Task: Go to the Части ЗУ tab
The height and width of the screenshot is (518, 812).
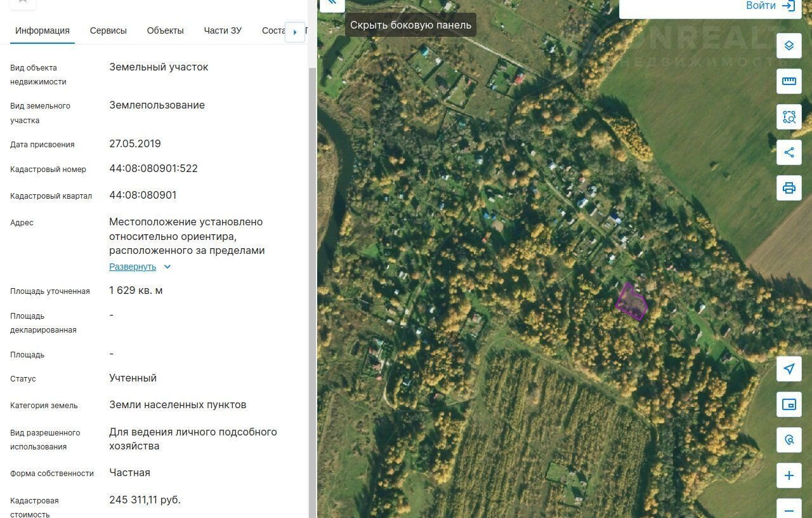Action: [x=223, y=30]
